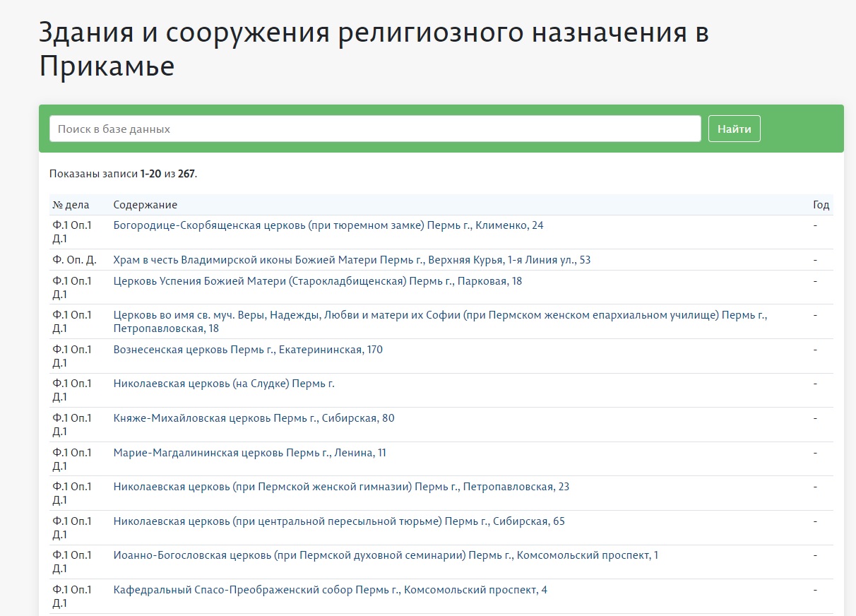
Task: Click the Содержание column header
Action: pos(145,205)
